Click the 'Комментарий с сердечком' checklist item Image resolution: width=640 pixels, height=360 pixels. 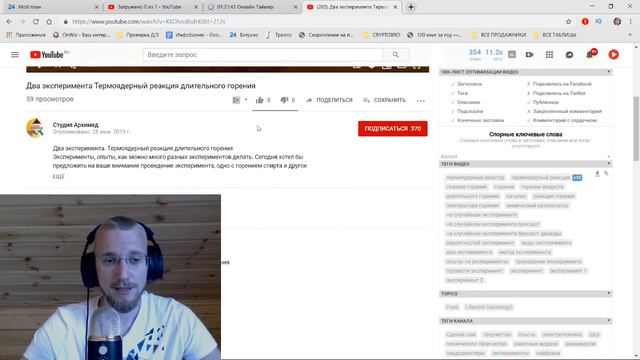click(564, 120)
